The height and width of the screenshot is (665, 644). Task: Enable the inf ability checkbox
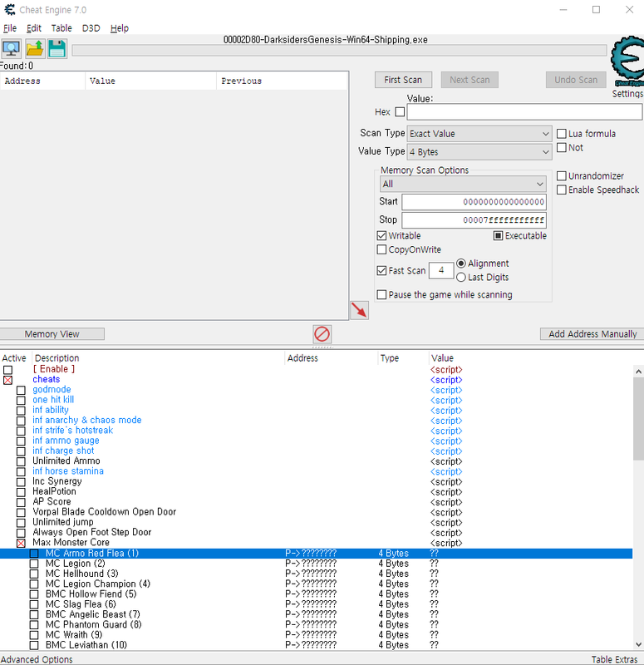(x=21, y=411)
